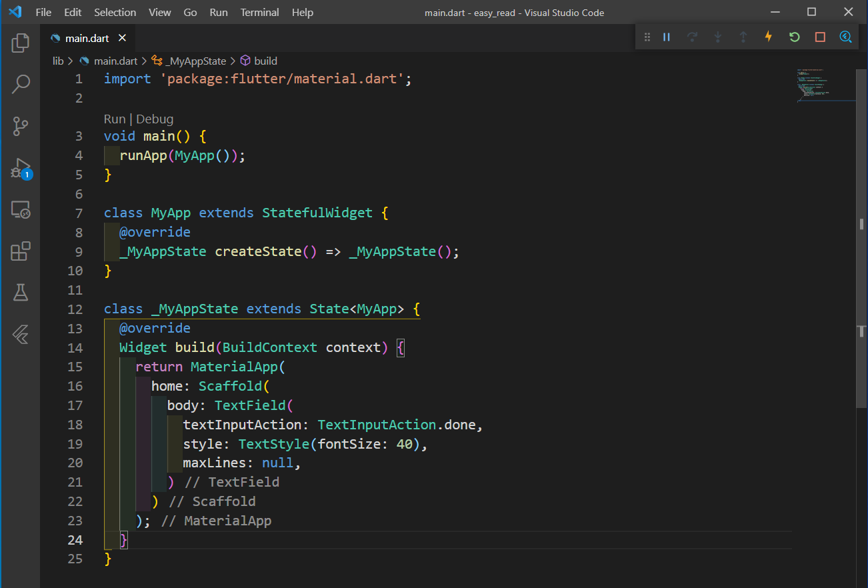This screenshot has width=868, height=588.
Task: Click the main.dart breadcrumb
Action: (x=109, y=61)
